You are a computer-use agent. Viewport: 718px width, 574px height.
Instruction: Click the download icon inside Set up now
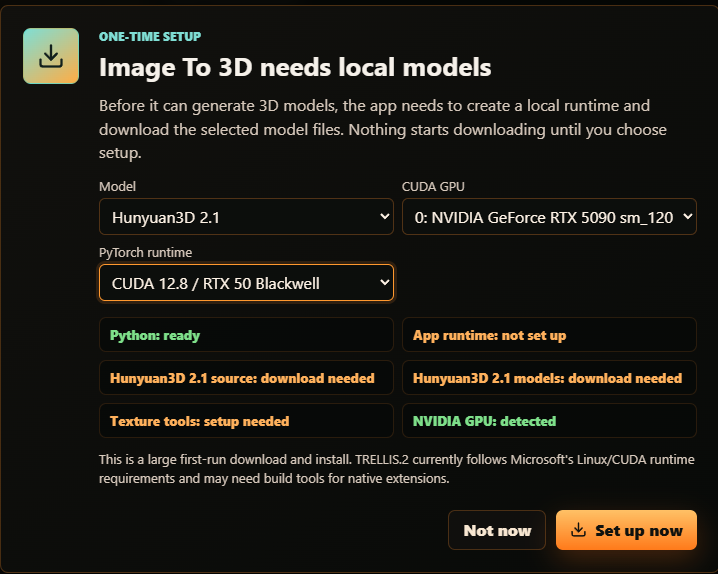tap(578, 530)
